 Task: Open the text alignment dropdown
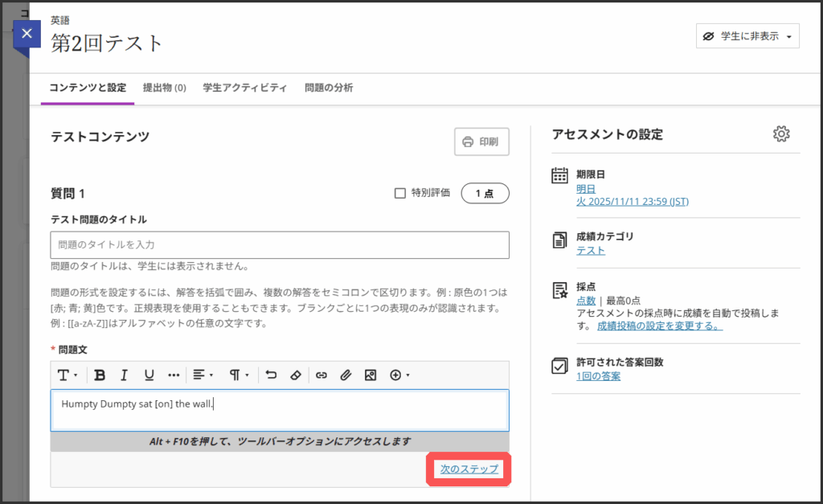pos(203,375)
